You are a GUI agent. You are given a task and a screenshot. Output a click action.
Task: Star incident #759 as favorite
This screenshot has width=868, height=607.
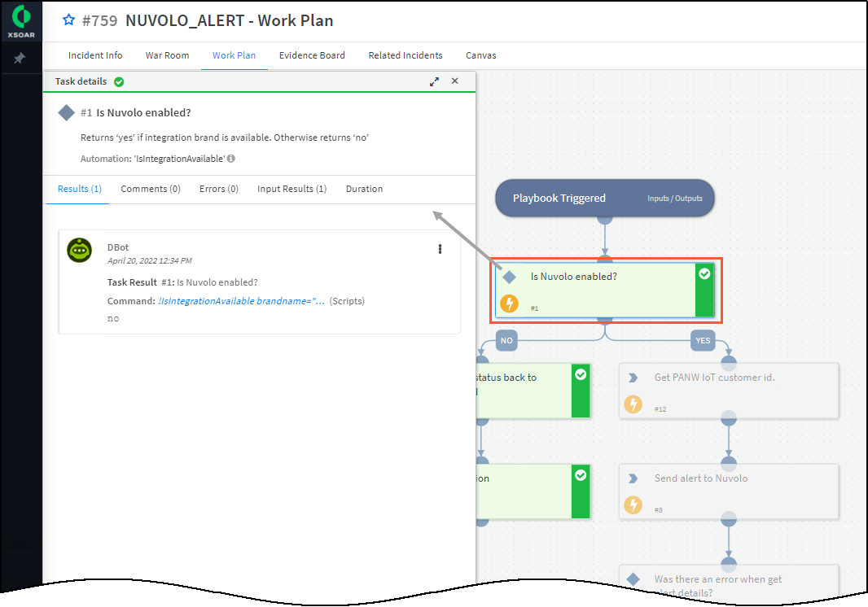[x=68, y=20]
